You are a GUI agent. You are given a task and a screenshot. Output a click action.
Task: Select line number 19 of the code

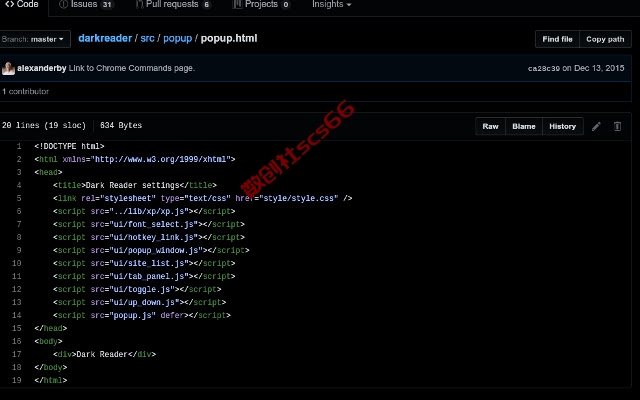click(17, 380)
